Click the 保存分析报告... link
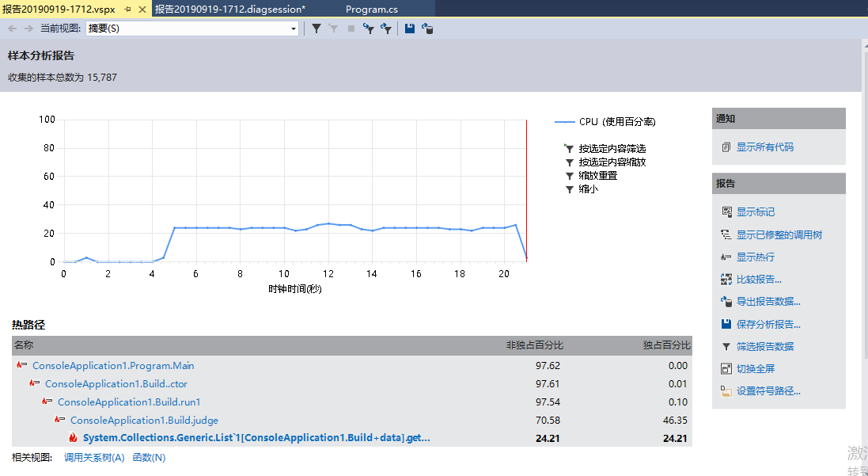 (768, 324)
